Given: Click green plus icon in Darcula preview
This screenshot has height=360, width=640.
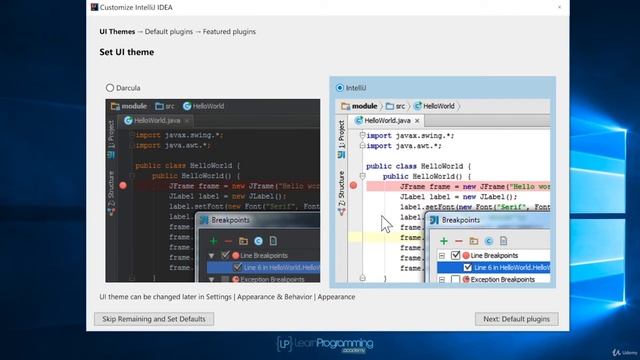Looking at the screenshot, I should [x=213, y=241].
